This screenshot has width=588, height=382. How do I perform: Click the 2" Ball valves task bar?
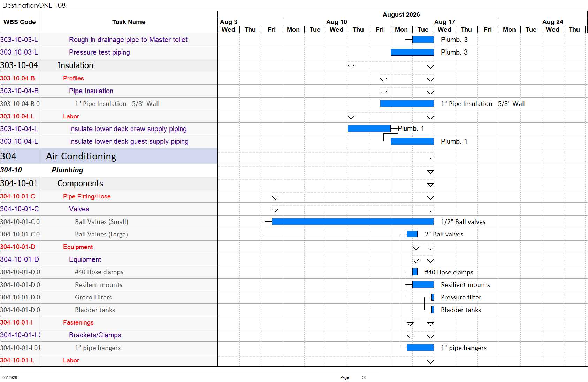point(412,234)
